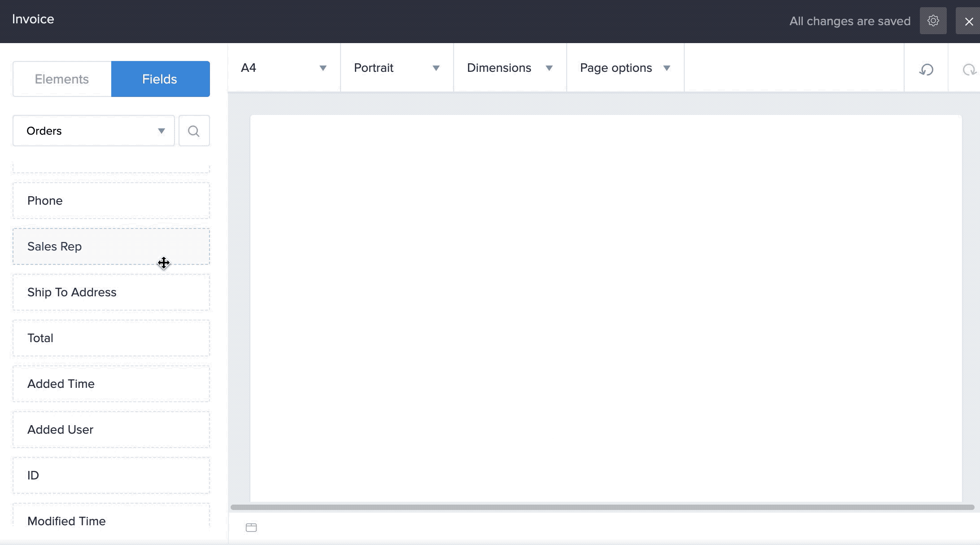980x545 pixels.
Task: Select the Sales Rep field
Action: [x=111, y=246]
